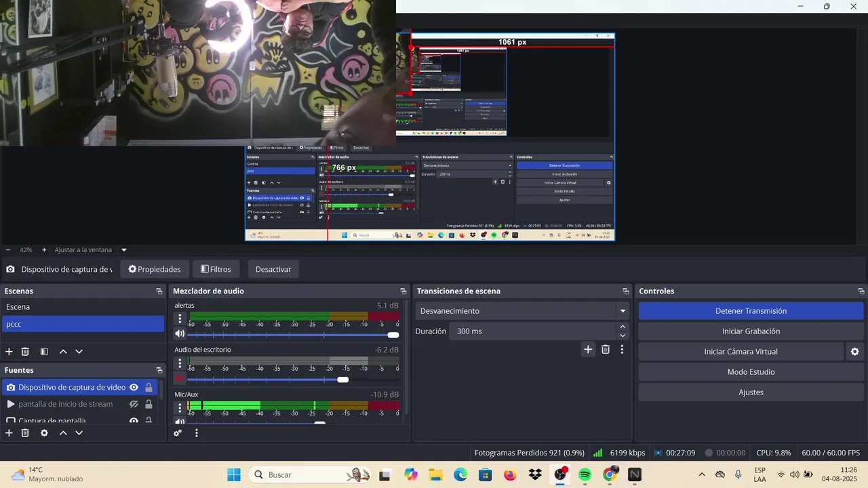868x488 pixels.
Task: Open advanced audio properties gears icon
Action: tap(178, 432)
